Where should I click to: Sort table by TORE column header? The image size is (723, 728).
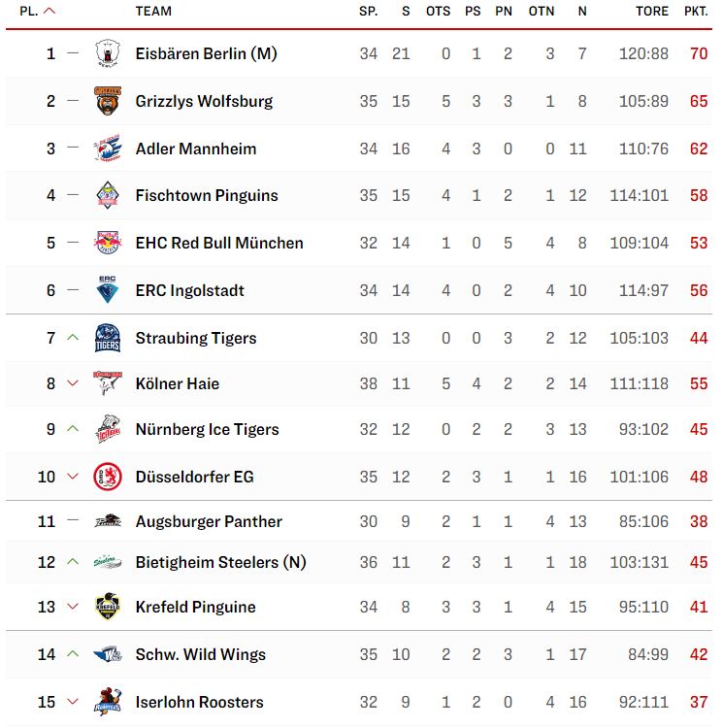click(652, 11)
